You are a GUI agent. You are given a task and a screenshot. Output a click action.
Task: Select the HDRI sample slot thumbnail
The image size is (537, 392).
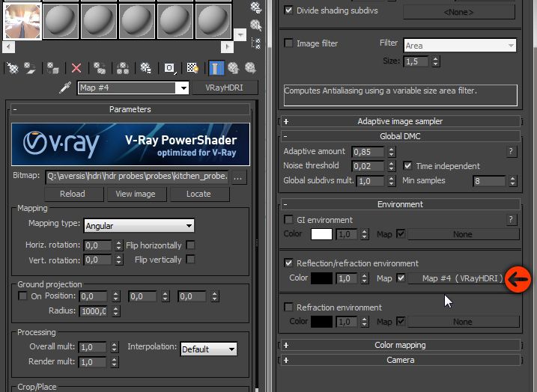point(22,21)
